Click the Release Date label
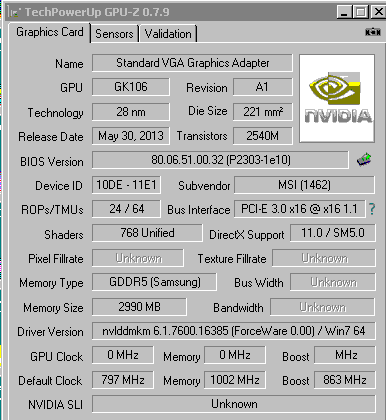Image resolution: width=386 pixels, height=420 pixels. (x=51, y=137)
